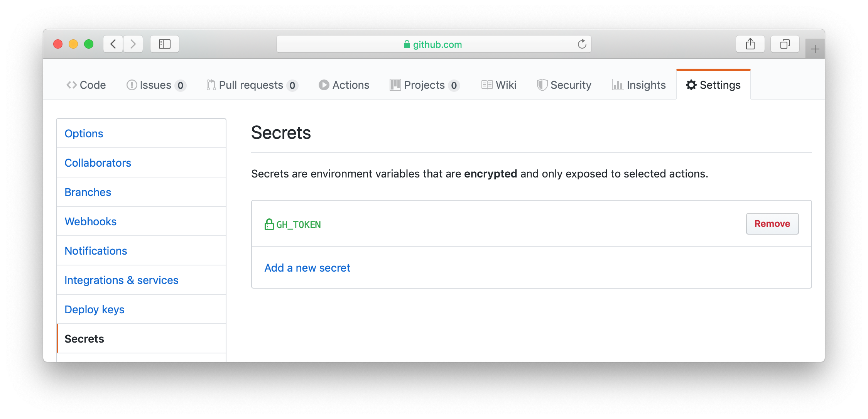Viewport: 868px width, 419px height.
Task: Click the Pull requests merge icon
Action: pos(211,85)
